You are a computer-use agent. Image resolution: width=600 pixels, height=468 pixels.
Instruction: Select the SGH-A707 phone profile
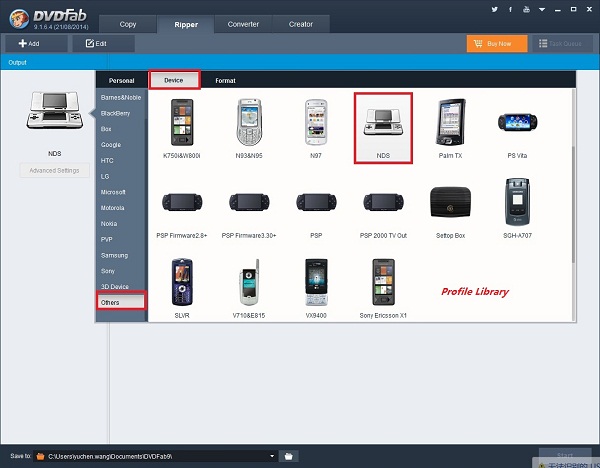coord(517,209)
